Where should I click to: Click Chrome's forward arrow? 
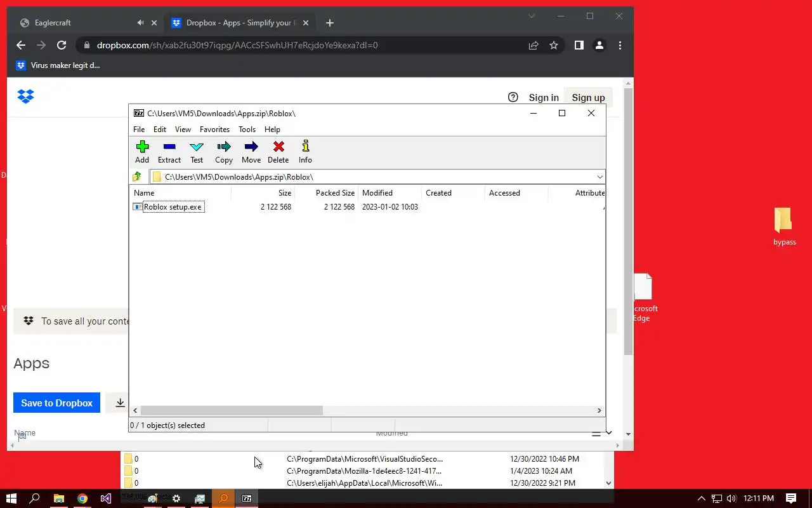pyautogui.click(x=41, y=45)
